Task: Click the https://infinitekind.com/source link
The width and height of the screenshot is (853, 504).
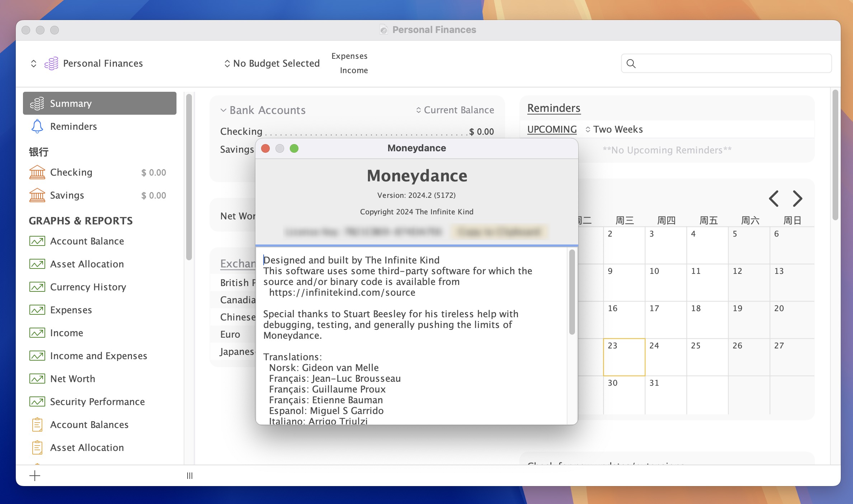Action: pyautogui.click(x=342, y=292)
